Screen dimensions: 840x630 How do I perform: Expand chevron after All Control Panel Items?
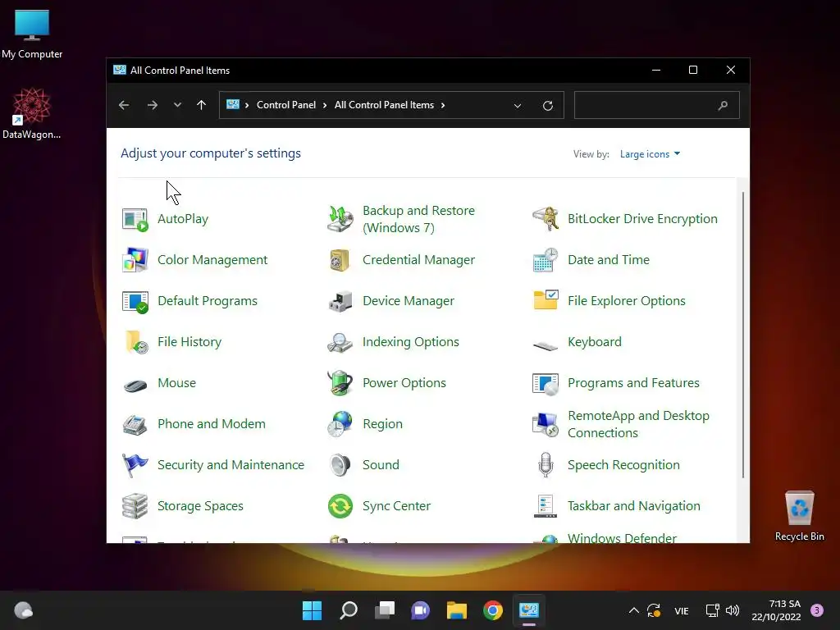pos(443,106)
